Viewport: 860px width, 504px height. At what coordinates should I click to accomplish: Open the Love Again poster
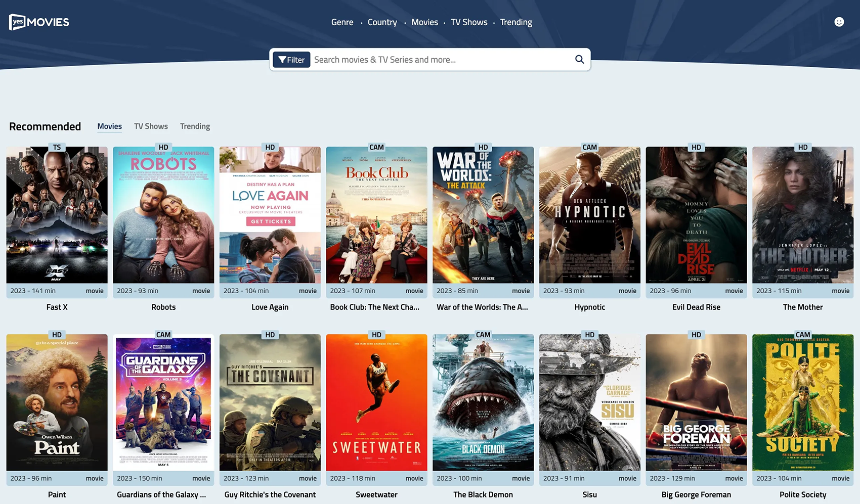click(x=270, y=215)
